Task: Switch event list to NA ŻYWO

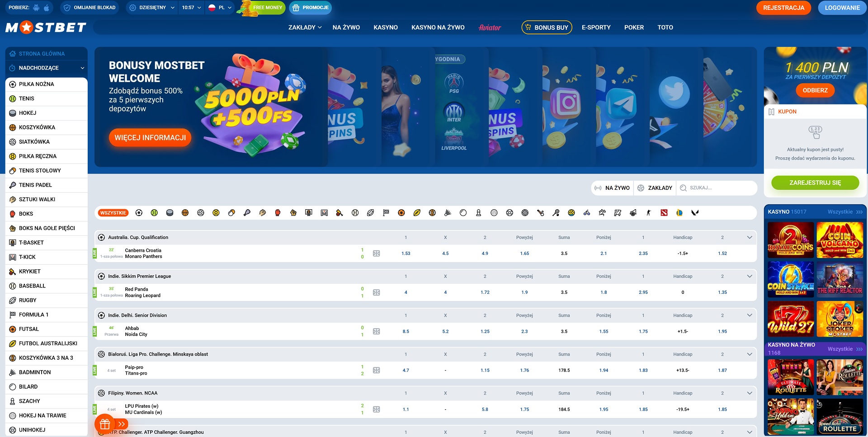Action: point(612,188)
